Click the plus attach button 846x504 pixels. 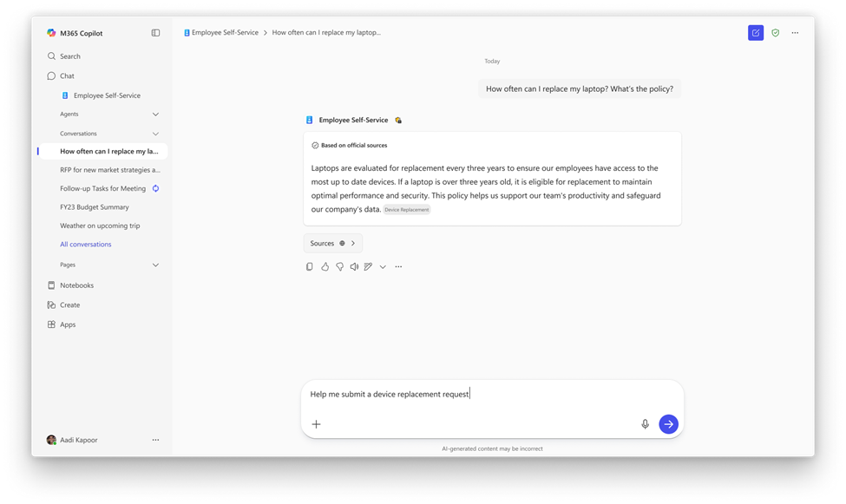click(x=316, y=424)
